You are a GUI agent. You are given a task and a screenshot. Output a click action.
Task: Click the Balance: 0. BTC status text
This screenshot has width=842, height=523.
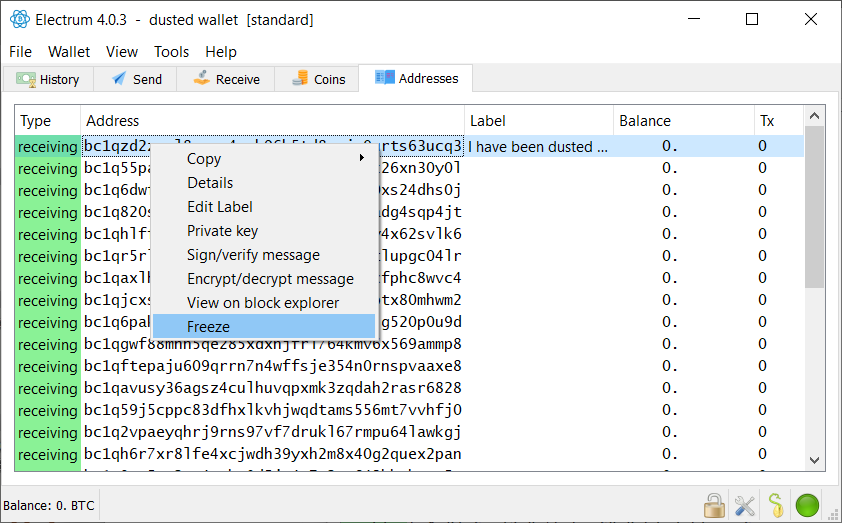point(48,505)
